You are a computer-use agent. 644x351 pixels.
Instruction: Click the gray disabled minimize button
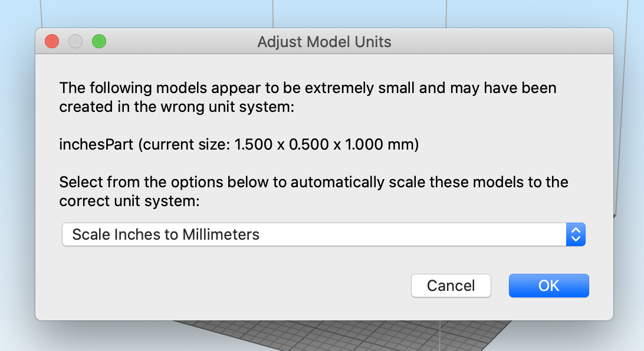pos(75,41)
